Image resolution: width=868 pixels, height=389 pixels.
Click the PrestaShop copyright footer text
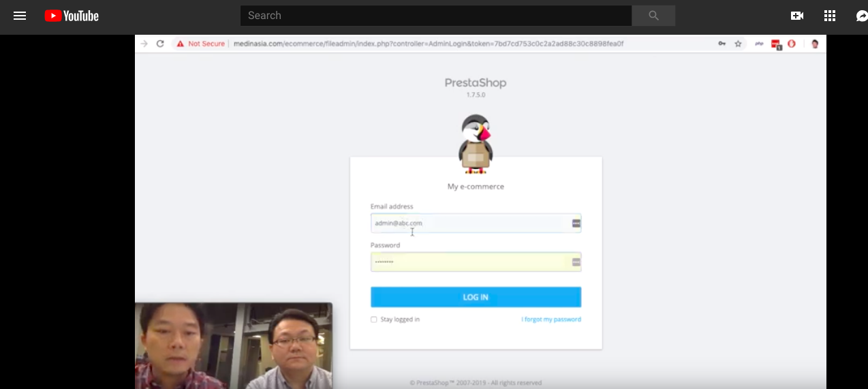point(476,383)
